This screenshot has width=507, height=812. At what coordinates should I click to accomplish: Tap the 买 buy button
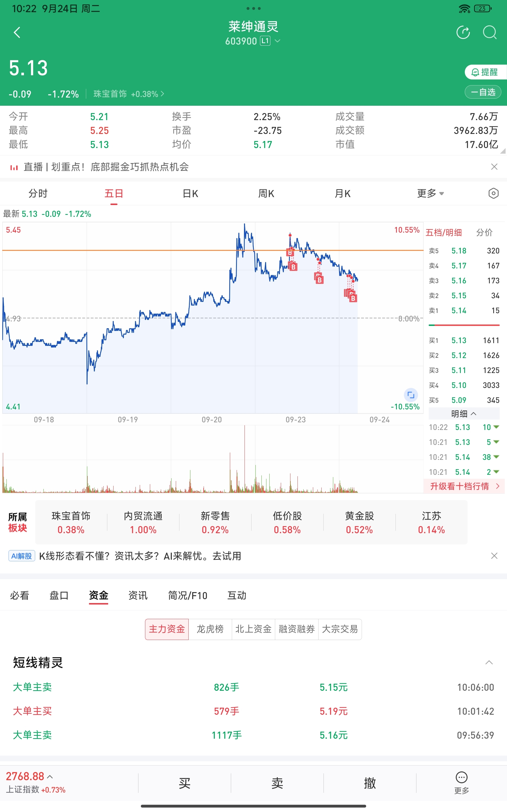[x=184, y=783]
